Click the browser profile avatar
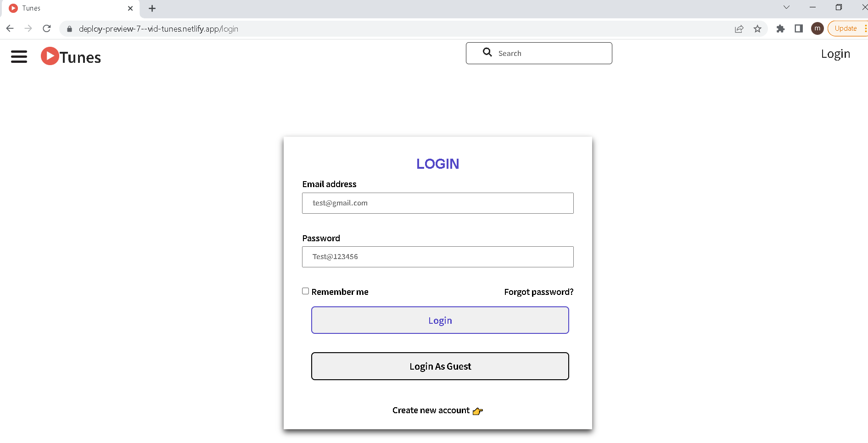This screenshot has height=443, width=868. tap(818, 28)
